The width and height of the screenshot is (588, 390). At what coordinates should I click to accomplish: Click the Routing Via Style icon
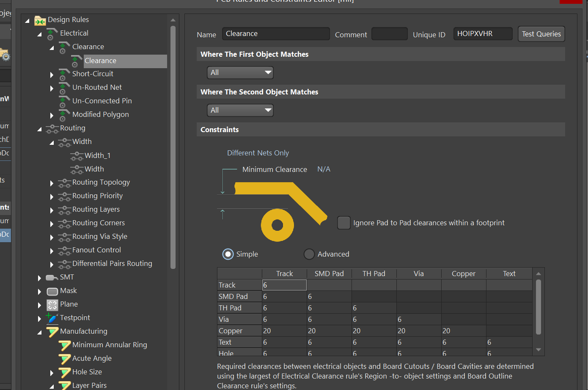(x=64, y=237)
